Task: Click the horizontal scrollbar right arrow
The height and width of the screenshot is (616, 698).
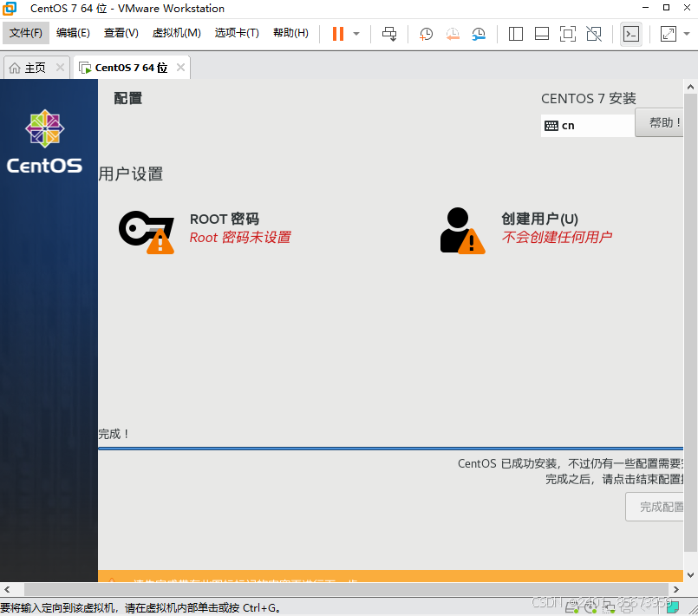Action: pos(675,589)
